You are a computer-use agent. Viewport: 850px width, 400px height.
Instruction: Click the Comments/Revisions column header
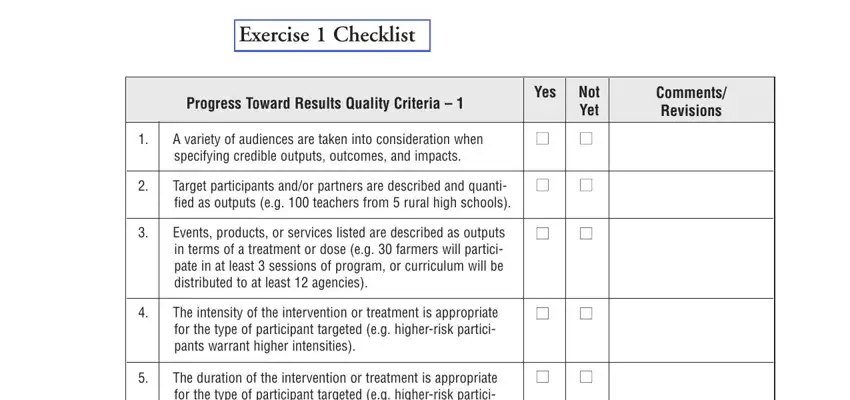692,100
